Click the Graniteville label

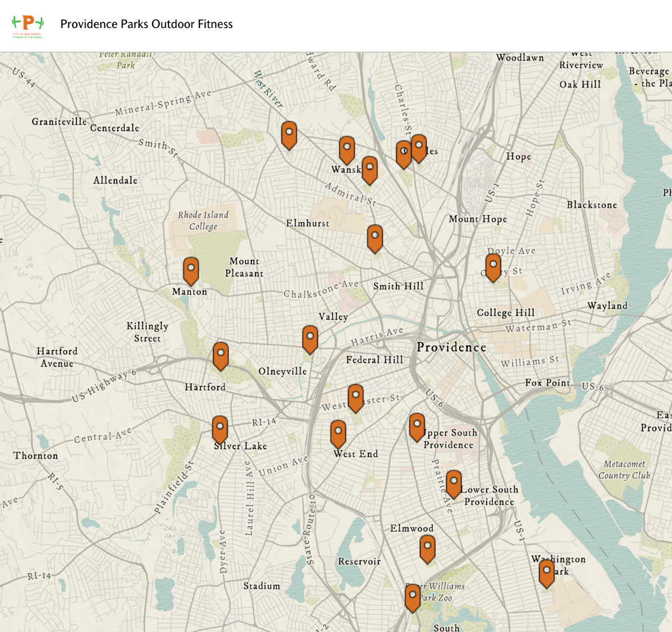tap(59, 122)
